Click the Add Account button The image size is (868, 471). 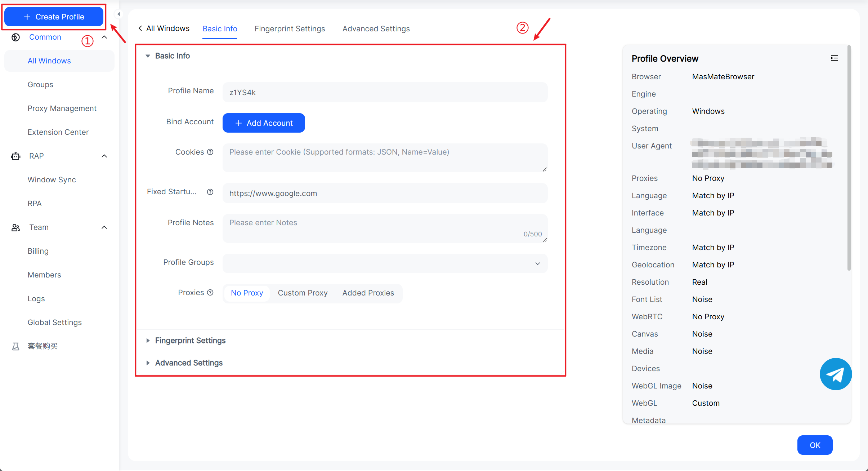pyautogui.click(x=264, y=123)
